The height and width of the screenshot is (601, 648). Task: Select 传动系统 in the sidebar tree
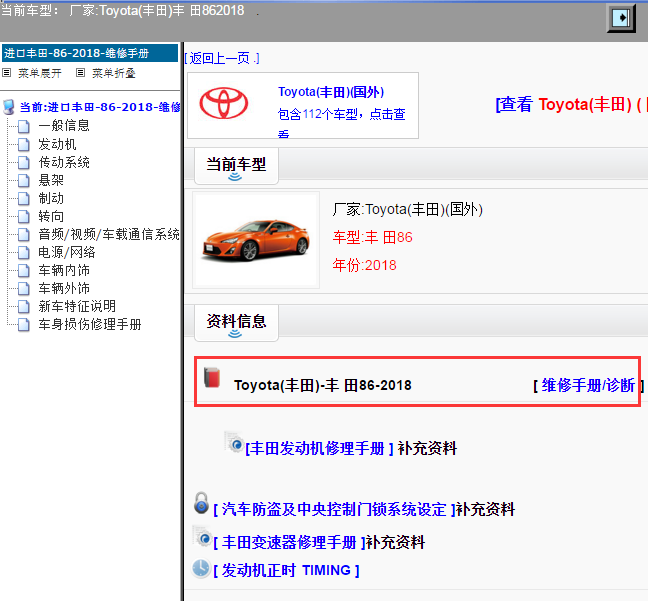(64, 162)
